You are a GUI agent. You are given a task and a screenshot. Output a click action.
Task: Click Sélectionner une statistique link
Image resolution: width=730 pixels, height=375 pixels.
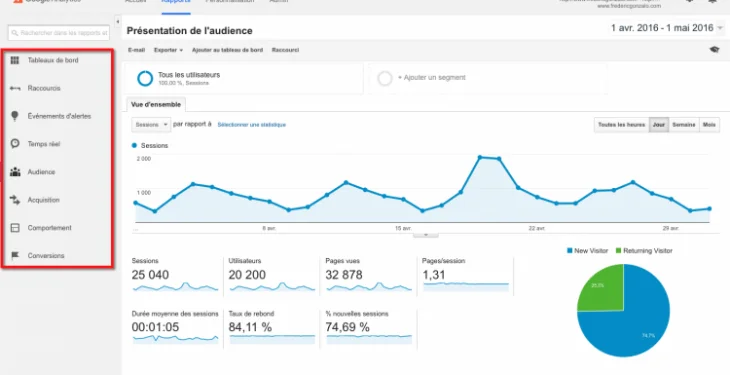[251, 125]
